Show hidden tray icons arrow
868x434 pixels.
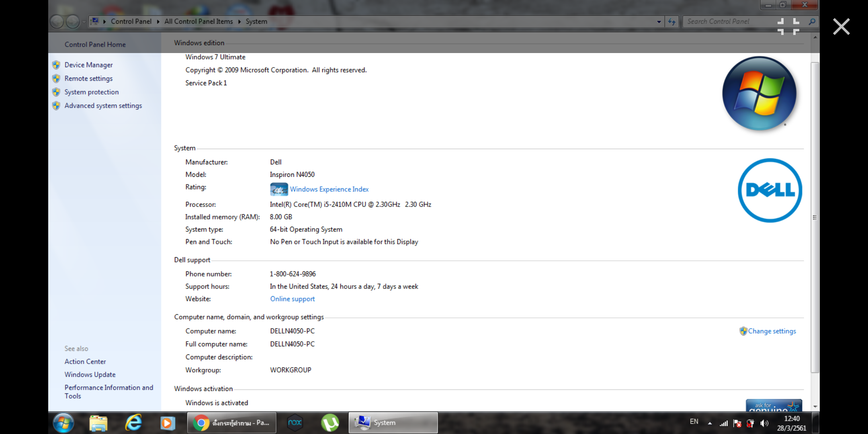[x=710, y=423]
